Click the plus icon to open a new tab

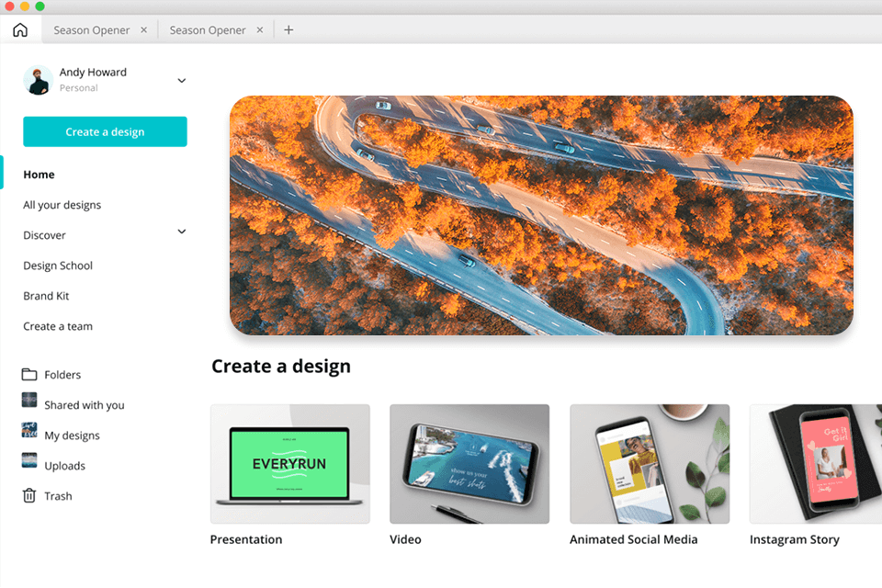[288, 29]
